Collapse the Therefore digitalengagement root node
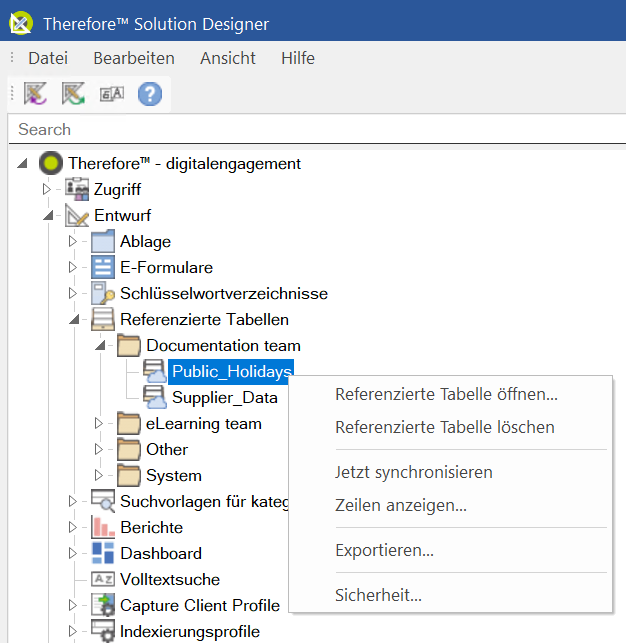The width and height of the screenshot is (626, 643). click(23, 164)
